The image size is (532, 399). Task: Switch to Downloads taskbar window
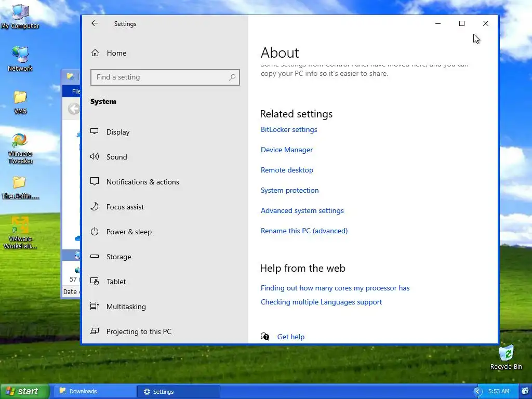click(95, 391)
